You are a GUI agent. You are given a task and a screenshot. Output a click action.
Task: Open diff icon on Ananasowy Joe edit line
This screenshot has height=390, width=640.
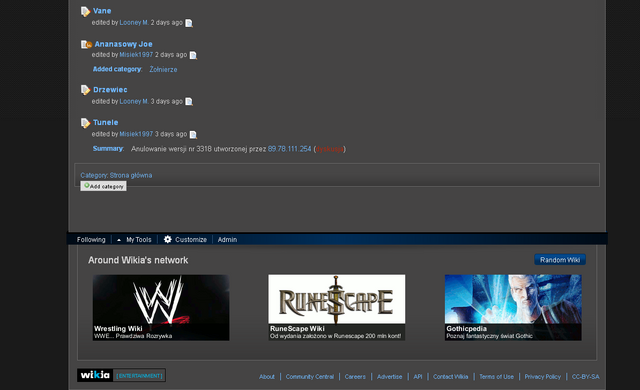point(193,55)
